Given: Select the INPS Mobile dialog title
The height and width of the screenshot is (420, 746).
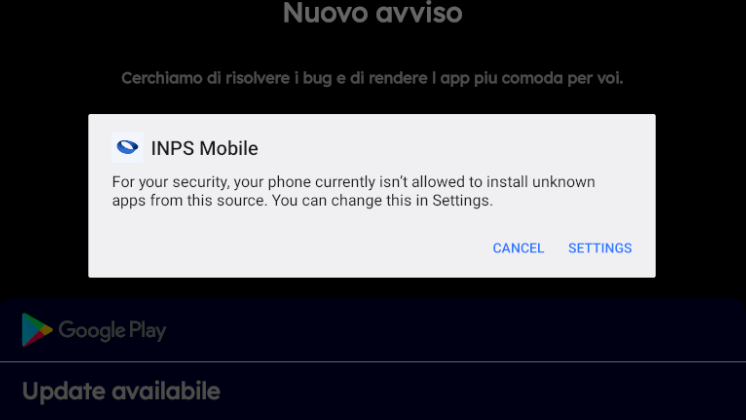Looking at the screenshot, I should click(x=205, y=148).
